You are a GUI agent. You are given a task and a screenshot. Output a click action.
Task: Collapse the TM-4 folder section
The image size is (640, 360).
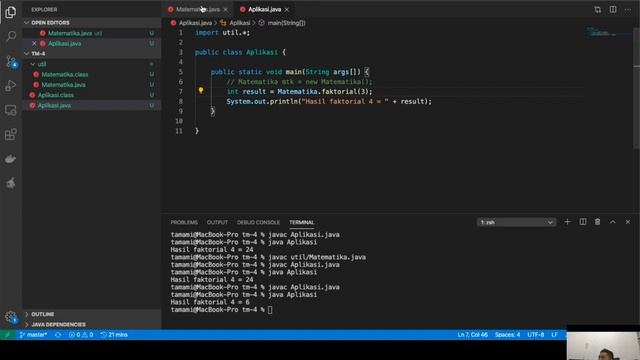[92, 53]
